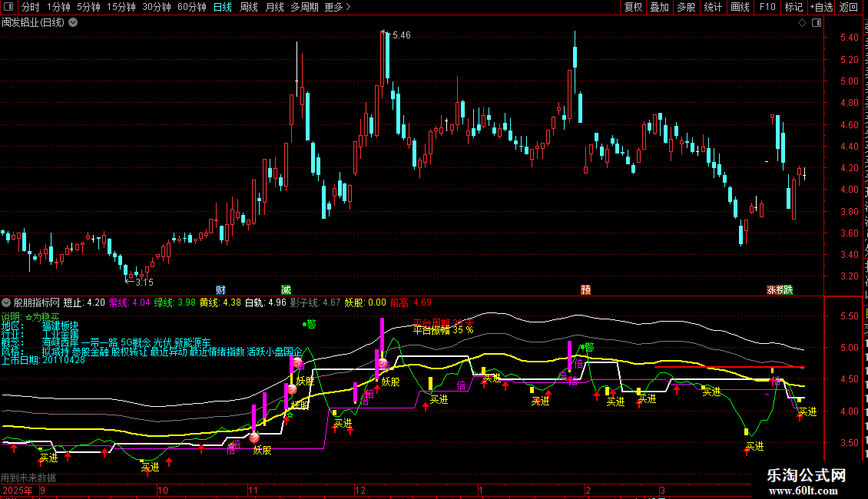Click the 预 forecast marker icon
This screenshot has width=868, height=499.
(585, 290)
